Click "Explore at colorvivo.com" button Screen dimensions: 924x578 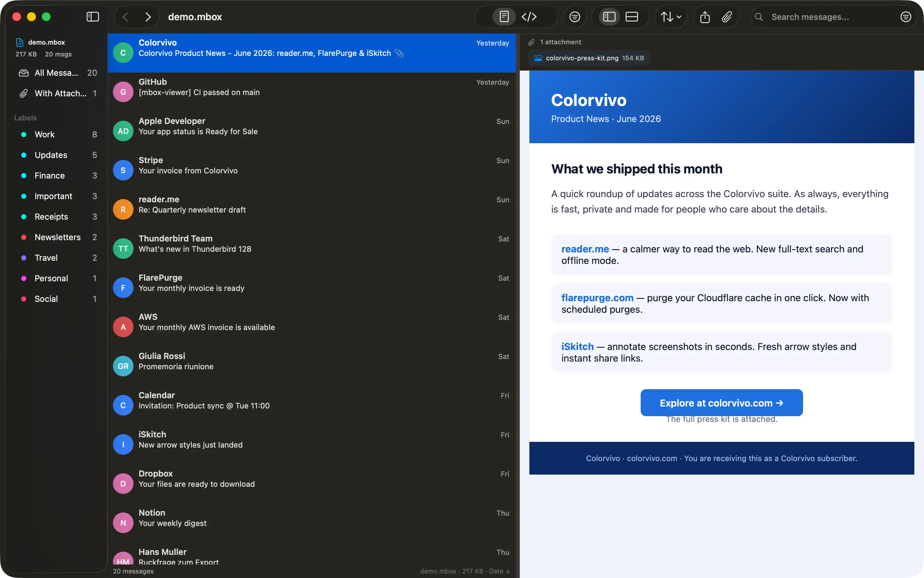tap(722, 403)
